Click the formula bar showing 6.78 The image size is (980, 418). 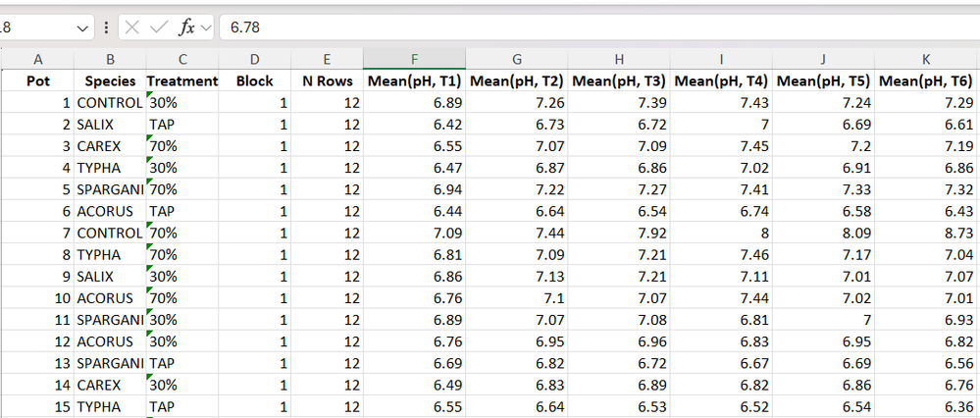click(600, 27)
